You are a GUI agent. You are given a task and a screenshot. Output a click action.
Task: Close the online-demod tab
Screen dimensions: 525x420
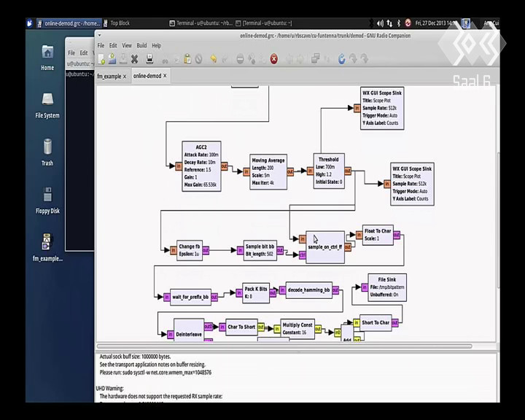point(165,76)
